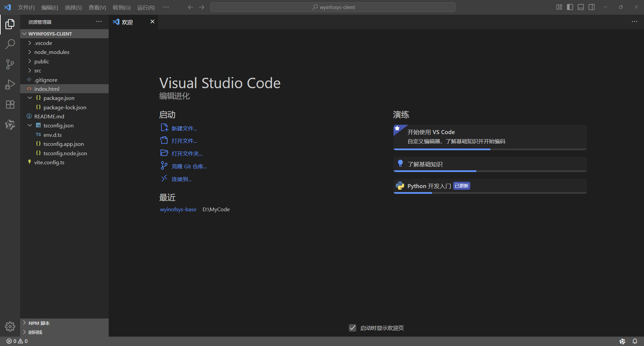Screen dimensions: 644x346
Task: Open the Source Control view
Action: point(10,64)
